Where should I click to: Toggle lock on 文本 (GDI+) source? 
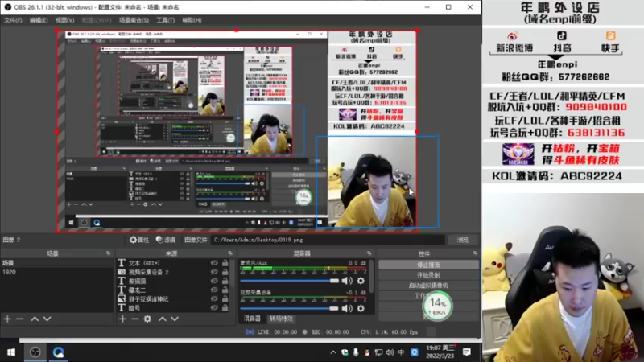tap(225, 263)
